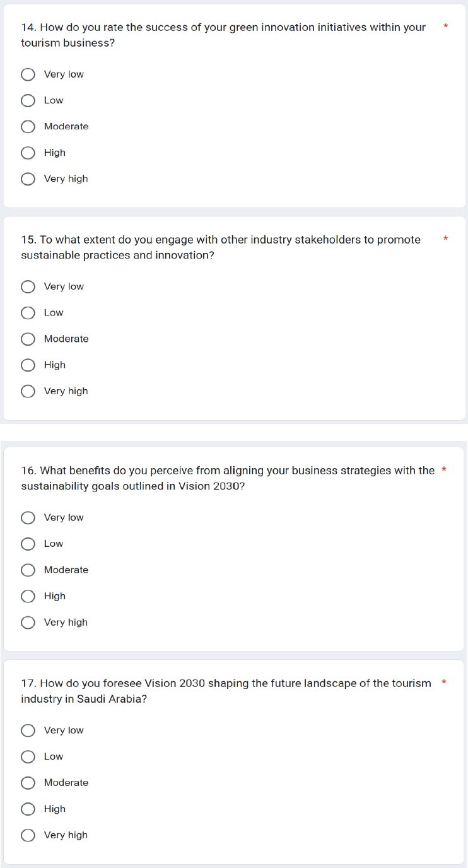The image size is (468, 868).
Task: Select 'High' for green innovation initiatives
Action: tap(28, 153)
